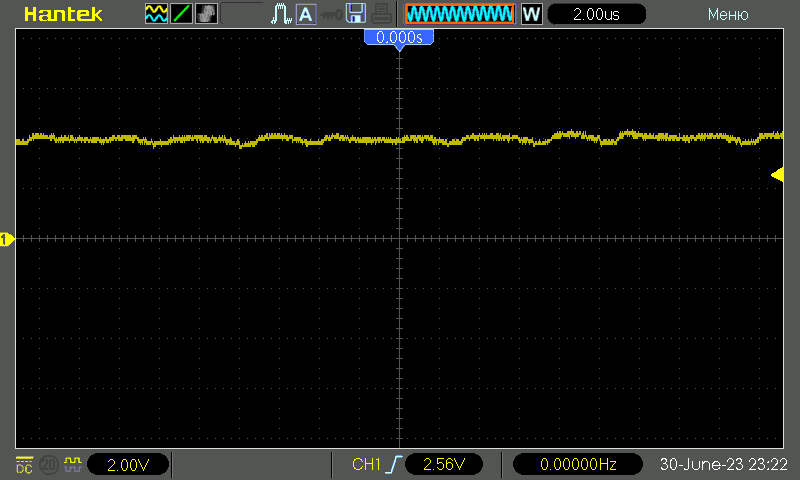Viewport: 800px width, 480px height.
Task: Open the 2.00V vertical scale selector
Action: click(x=128, y=464)
